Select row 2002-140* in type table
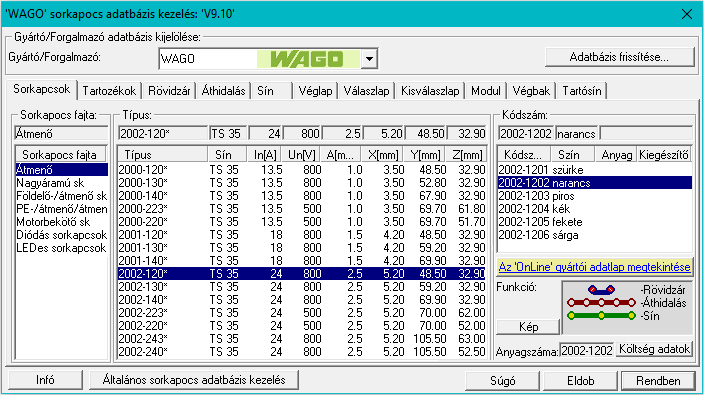 (x=302, y=299)
